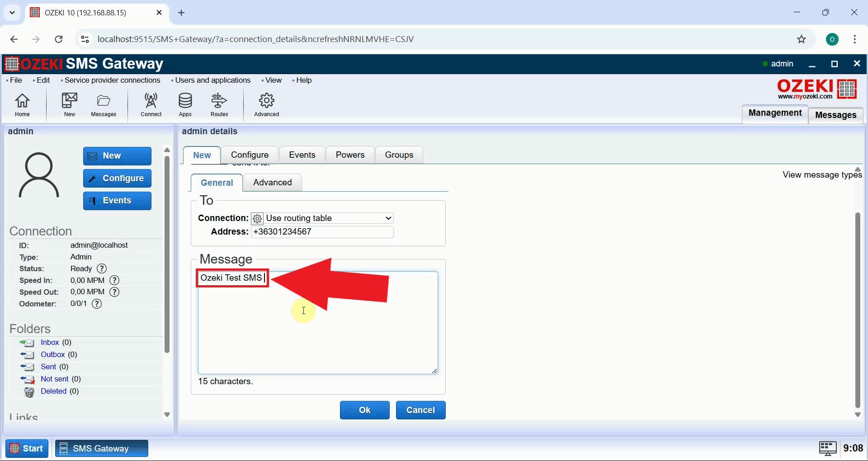The width and height of the screenshot is (868, 461).
Task: Click the help icon beside Odometer
Action: tap(97, 304)
